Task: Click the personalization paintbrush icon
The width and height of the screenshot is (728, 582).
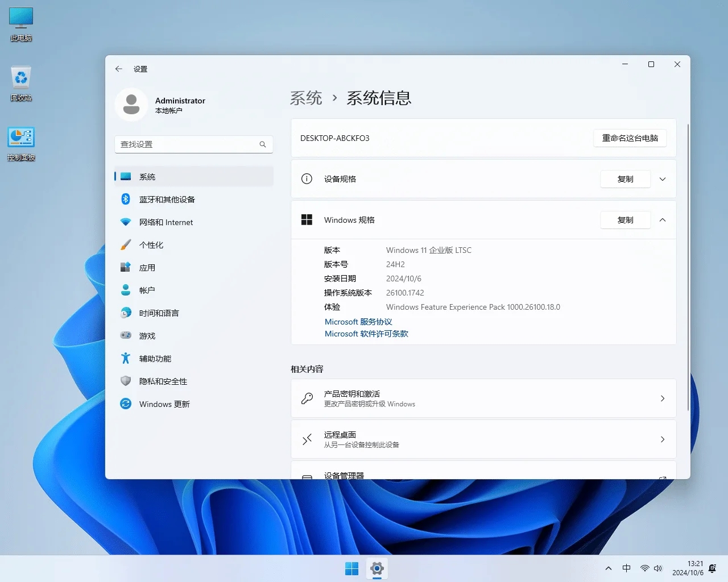Action: [126, 244]
